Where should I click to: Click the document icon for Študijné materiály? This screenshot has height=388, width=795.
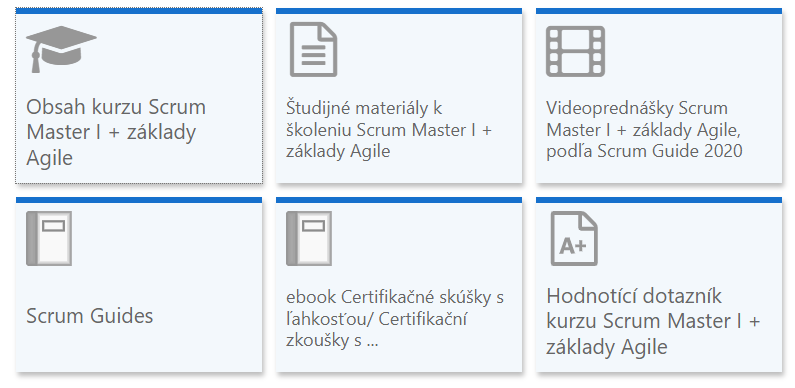(313, 50)
